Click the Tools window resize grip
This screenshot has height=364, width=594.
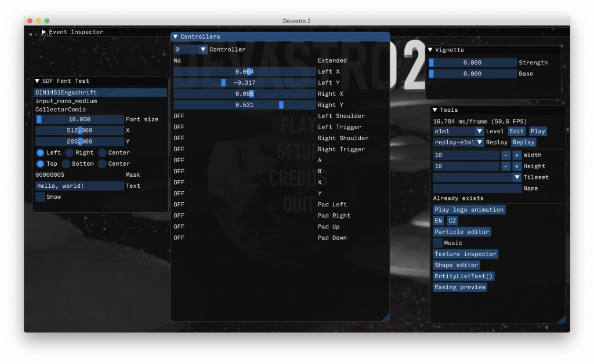[562, 319]
